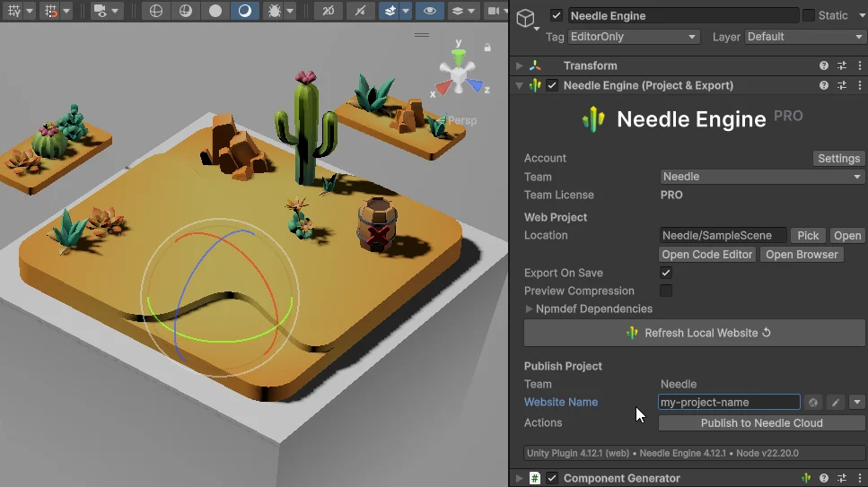Click the scene camera view options icon

101,11
